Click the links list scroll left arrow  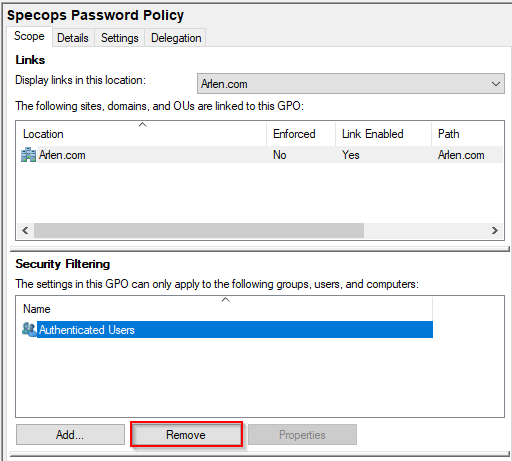pos(25,230)
